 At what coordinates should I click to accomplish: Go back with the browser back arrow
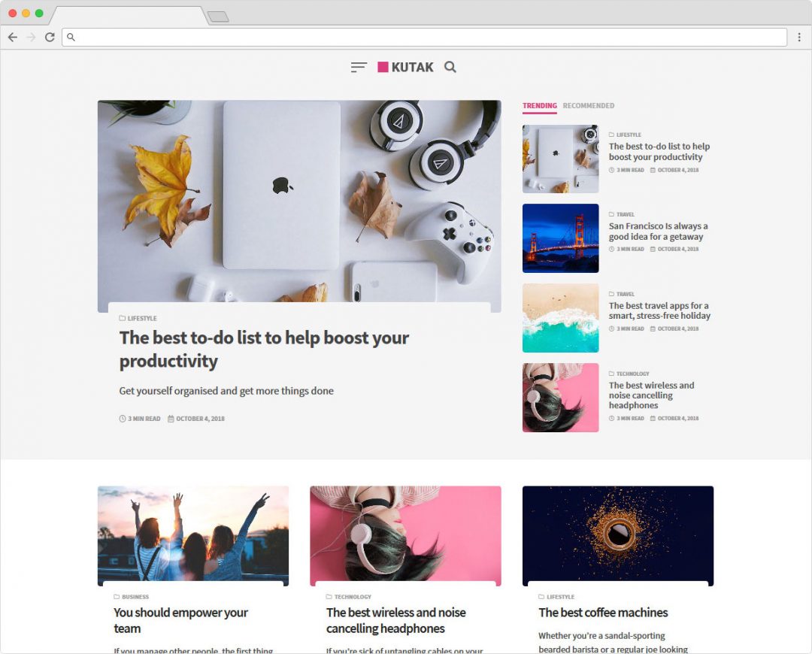point(13,38)
